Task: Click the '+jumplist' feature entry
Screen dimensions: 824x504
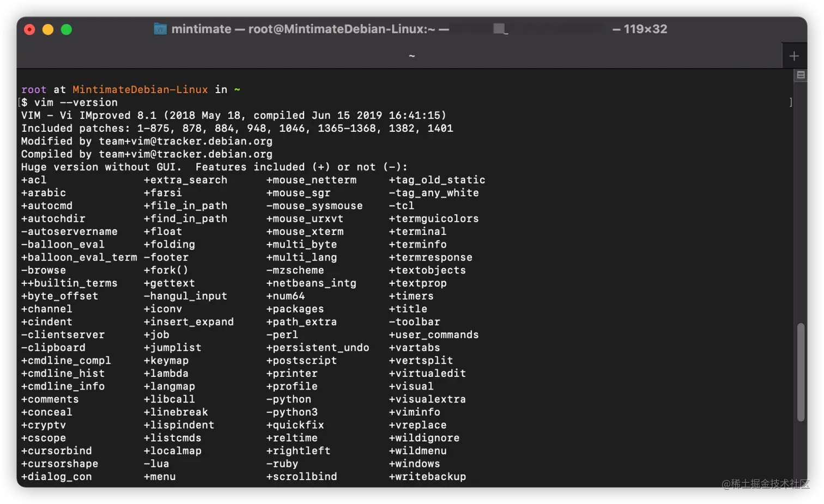Action: (173, 348)
